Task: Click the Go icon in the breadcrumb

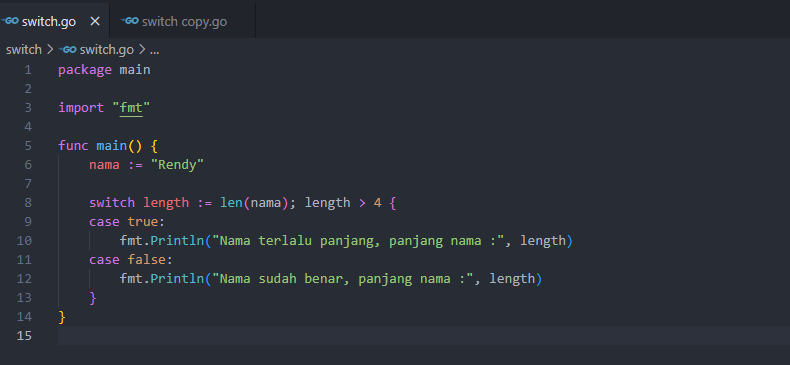Action: [x=68, y=50]
